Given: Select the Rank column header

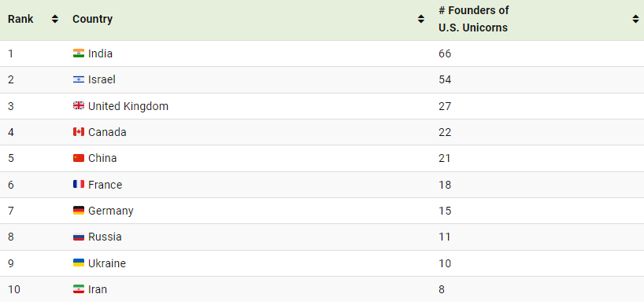Looking at the screenshot, I should tap(20, 19).
